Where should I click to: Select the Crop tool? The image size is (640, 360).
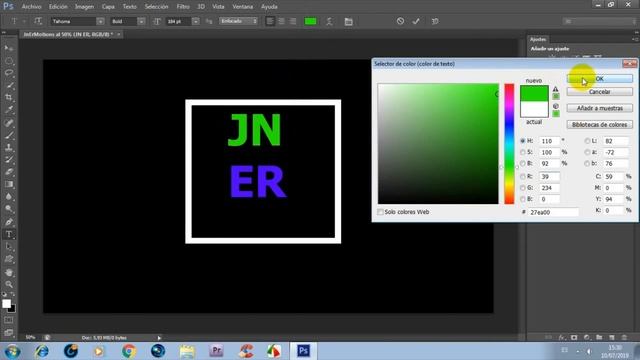point(9,98)
